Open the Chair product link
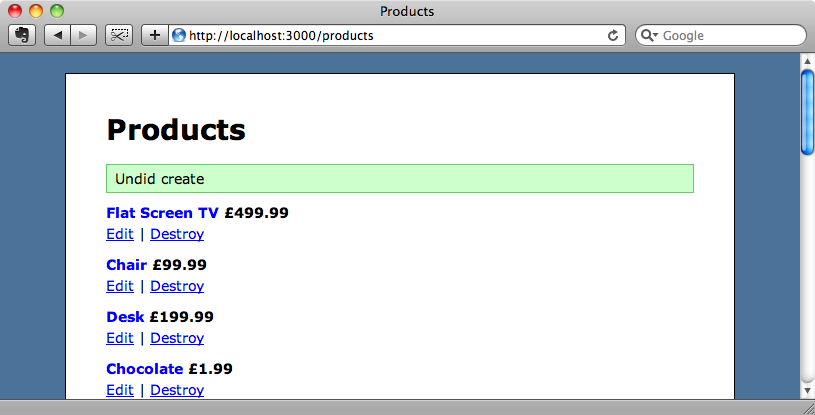Viewport: 815px width, 415px height. pos(126,265)
